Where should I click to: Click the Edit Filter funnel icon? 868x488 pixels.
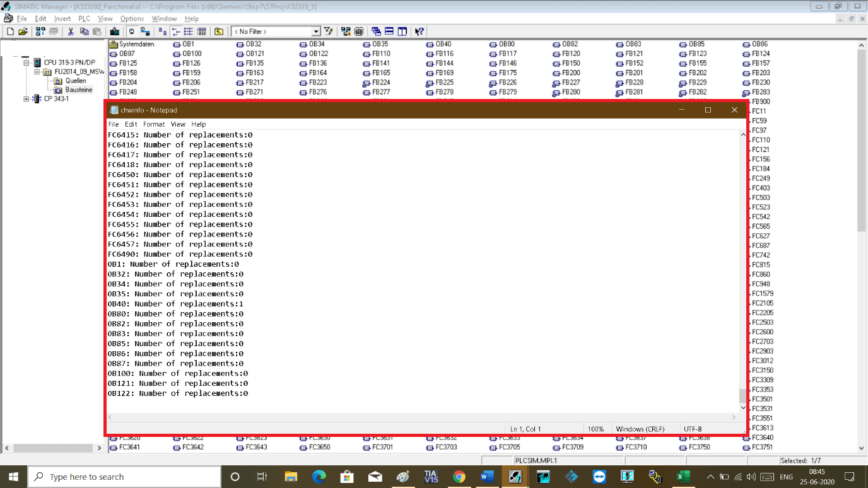pos(328,32)
